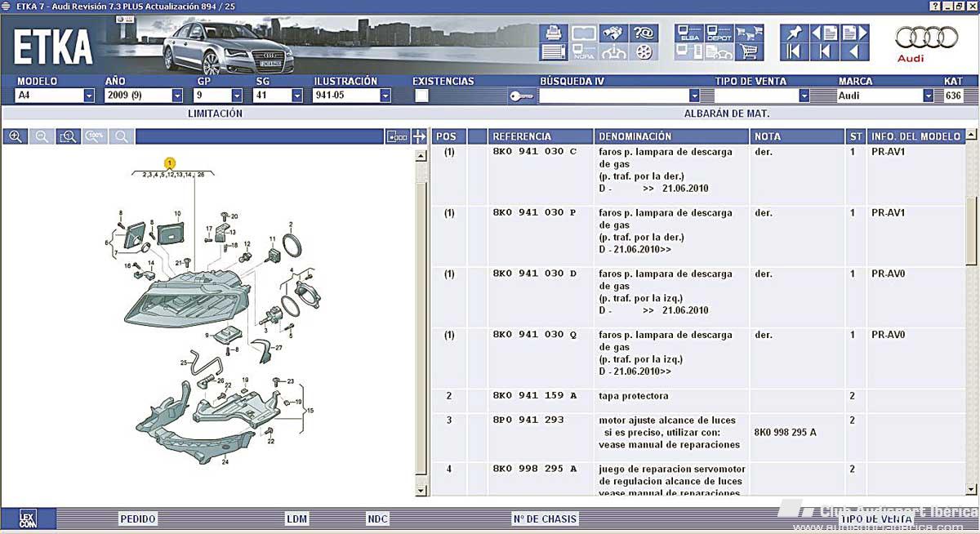Click the LDM button
The height and width of the screenshot is (534, 980).
pos(296,518)
